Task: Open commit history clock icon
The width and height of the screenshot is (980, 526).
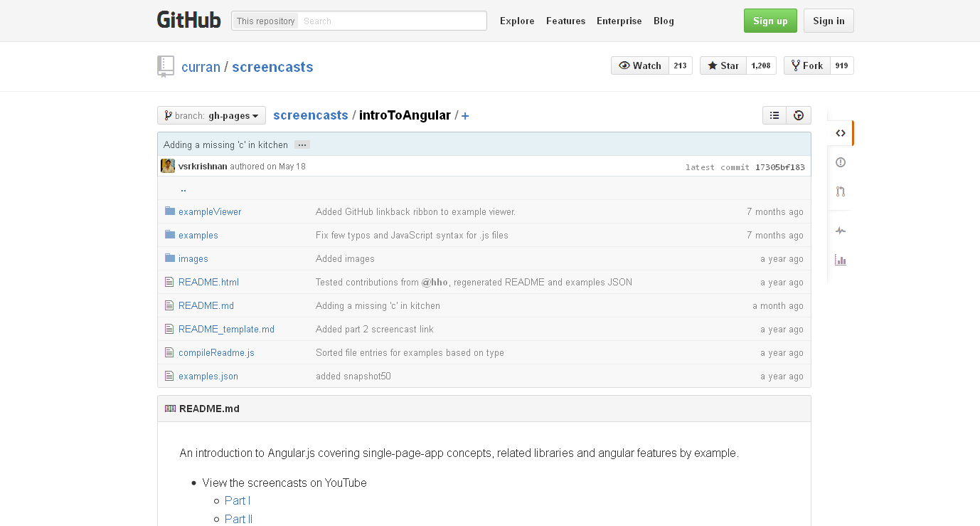Action: tap(799, 115)
